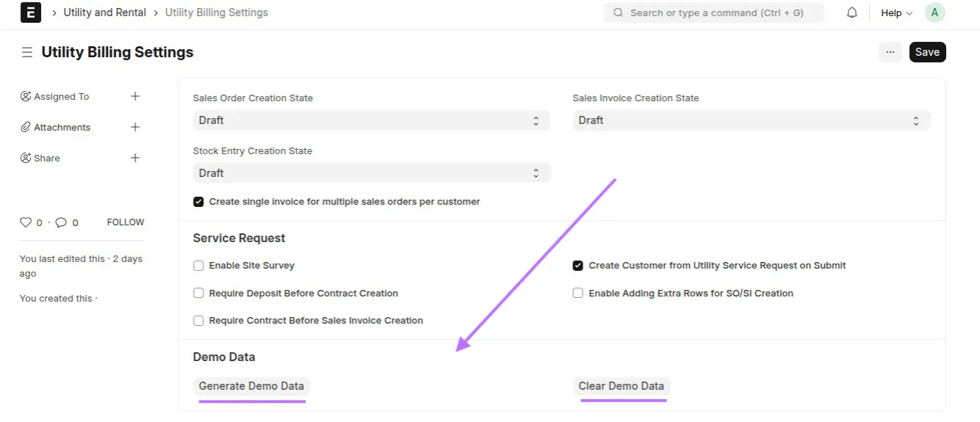Click the Share user icon
The width and height of the screenshot is (980, 422).
26,158
